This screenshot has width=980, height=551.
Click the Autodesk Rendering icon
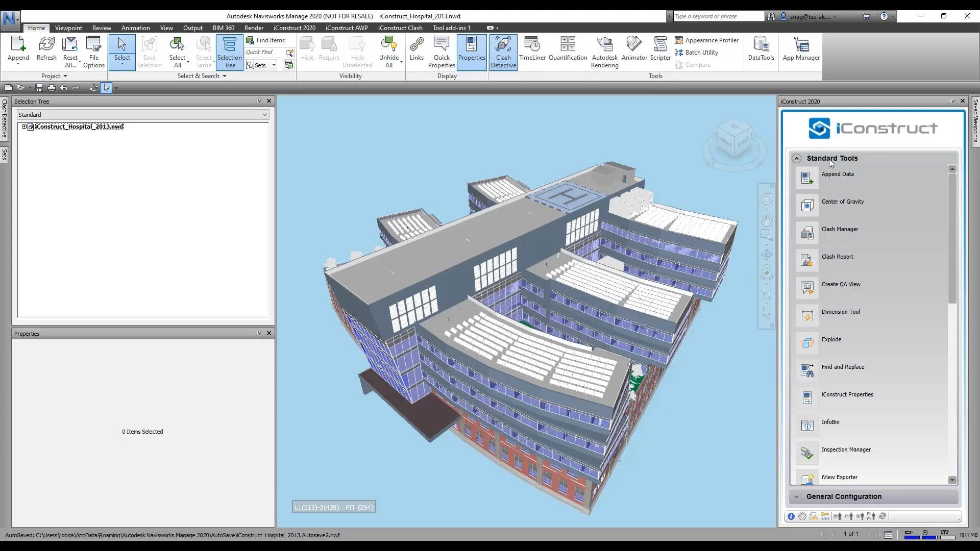click(x=604, y=52)
